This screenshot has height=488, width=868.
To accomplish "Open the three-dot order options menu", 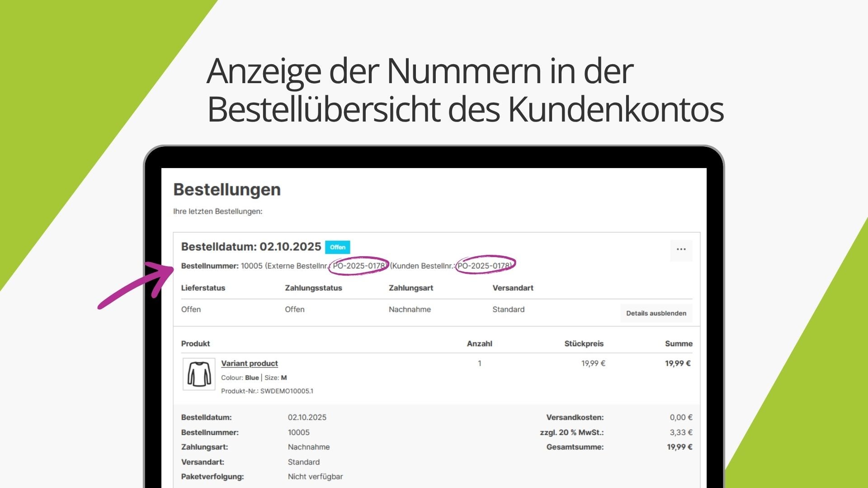I will pyautogui.click(x=681, y=249).
